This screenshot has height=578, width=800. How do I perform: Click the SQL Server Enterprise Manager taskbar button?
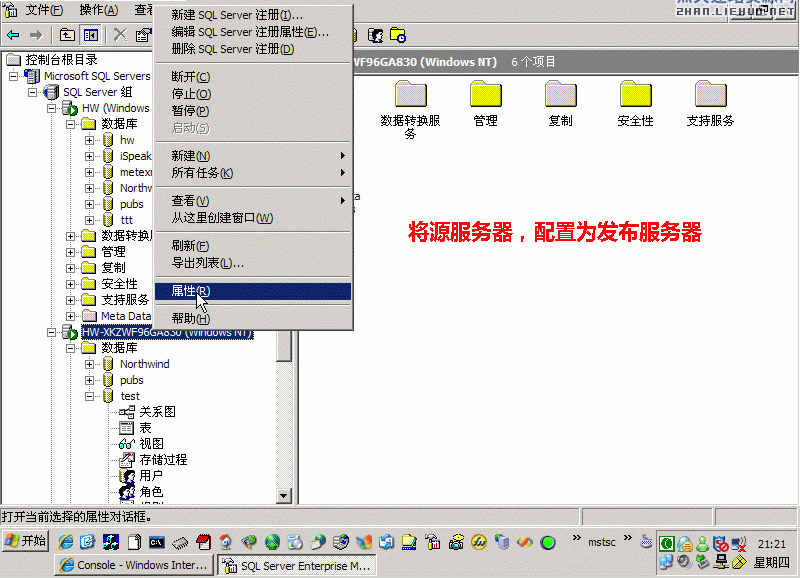pyautogui.click(x=297, y=565)
